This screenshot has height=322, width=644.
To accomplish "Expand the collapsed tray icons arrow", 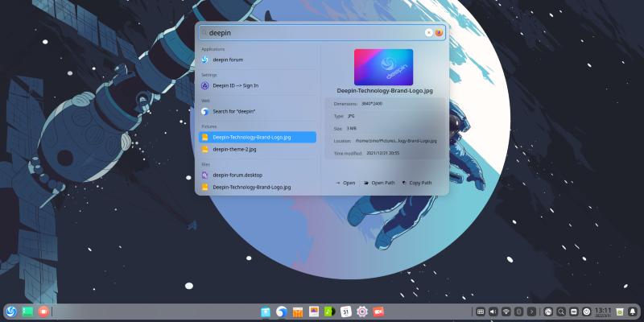I will coord(532,312).
